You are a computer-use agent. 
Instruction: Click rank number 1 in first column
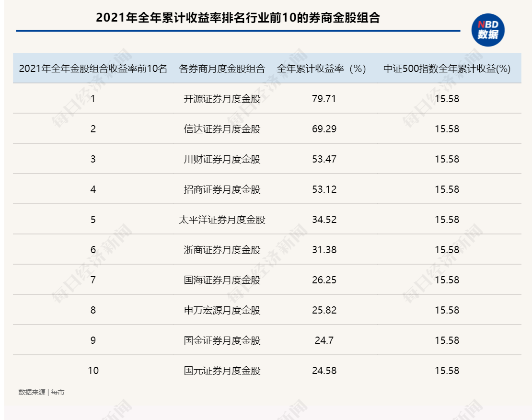point(93,99)
